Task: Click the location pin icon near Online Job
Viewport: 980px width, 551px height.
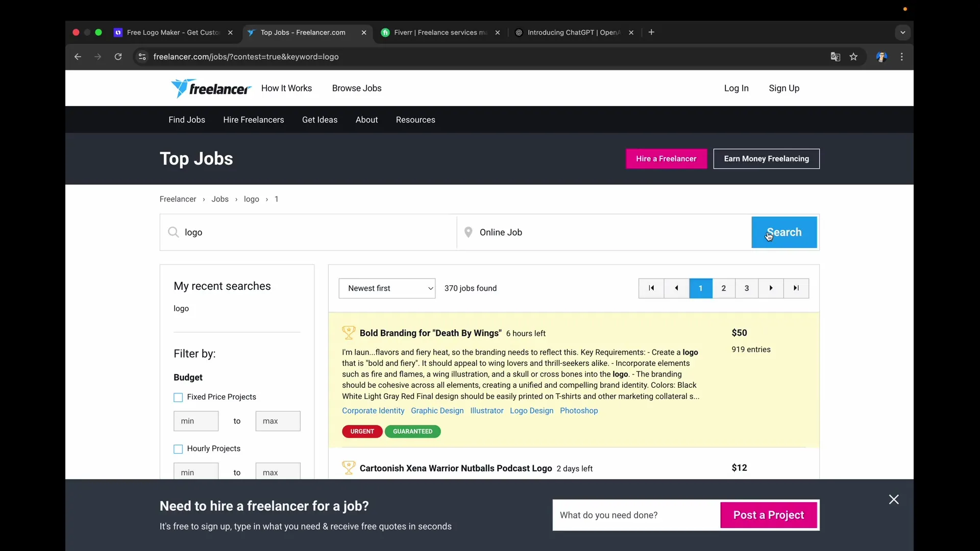Action: tap(469, 232)
